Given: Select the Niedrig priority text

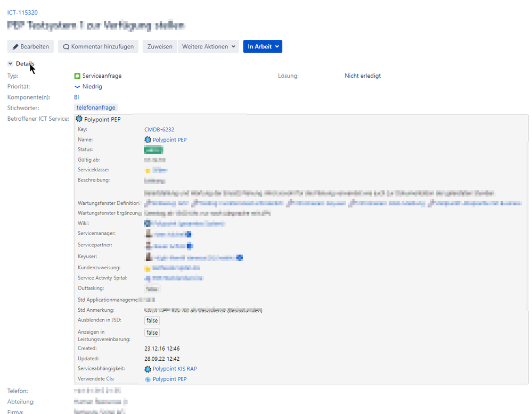Looking at the screenshot, I should tap(92, 86).
